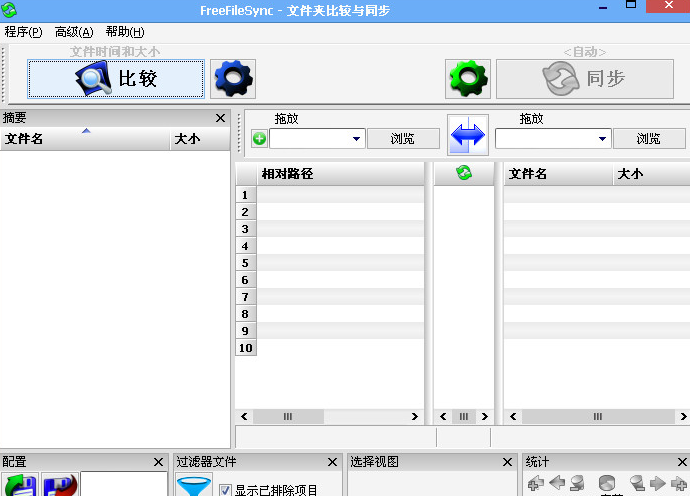Click save configuration icon with red arrow
The width and height of the screenshot is (690, 496).
click(x=60, y=485)
